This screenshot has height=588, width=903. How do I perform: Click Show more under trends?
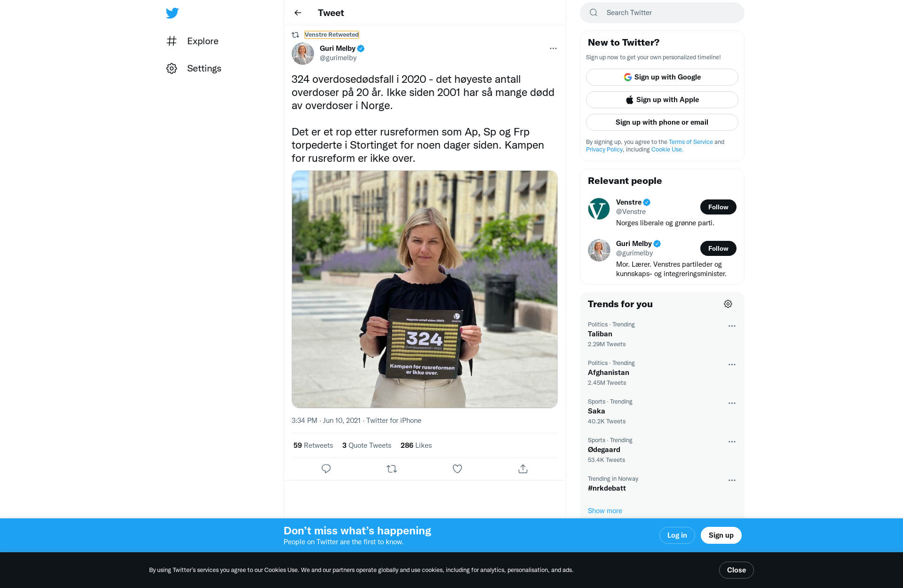click(605, 511)
